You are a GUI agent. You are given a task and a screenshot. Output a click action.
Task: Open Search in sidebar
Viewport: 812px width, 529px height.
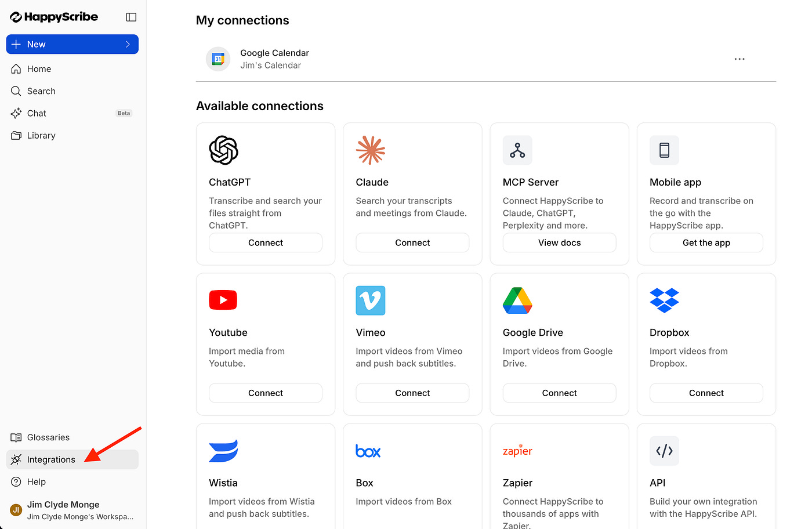click(x=72, y=91)
